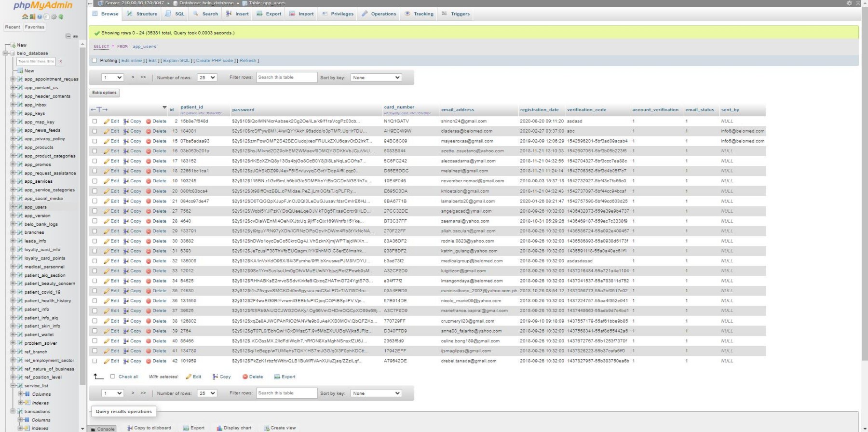
Task: Select the checkbox for row id 42
Action: [x=95, y=361]
